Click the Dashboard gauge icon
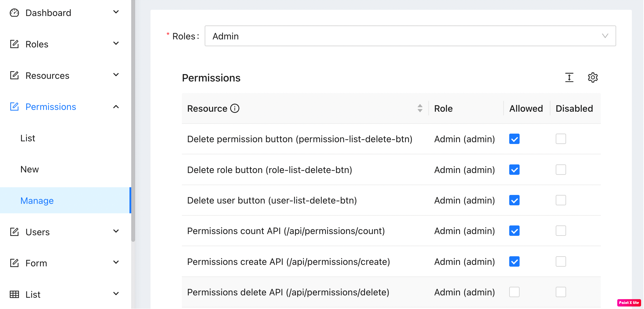 tap(14, 13)
